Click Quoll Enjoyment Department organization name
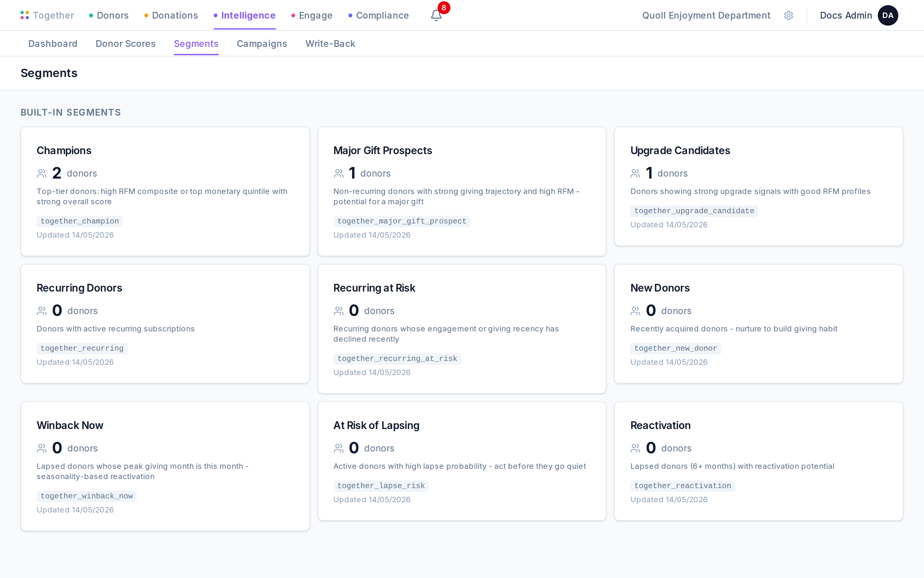 pyautogui.click(x=706, y=15)
